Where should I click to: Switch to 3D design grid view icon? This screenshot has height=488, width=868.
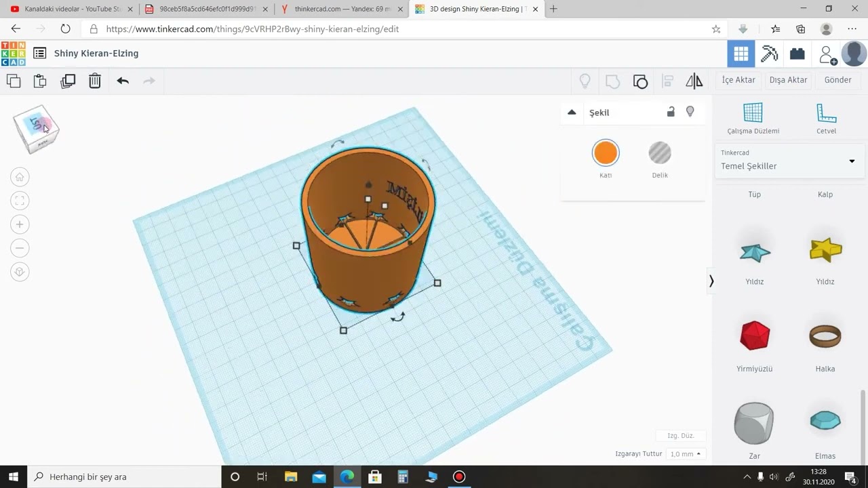pyautogui.click(x=741, y=54)
